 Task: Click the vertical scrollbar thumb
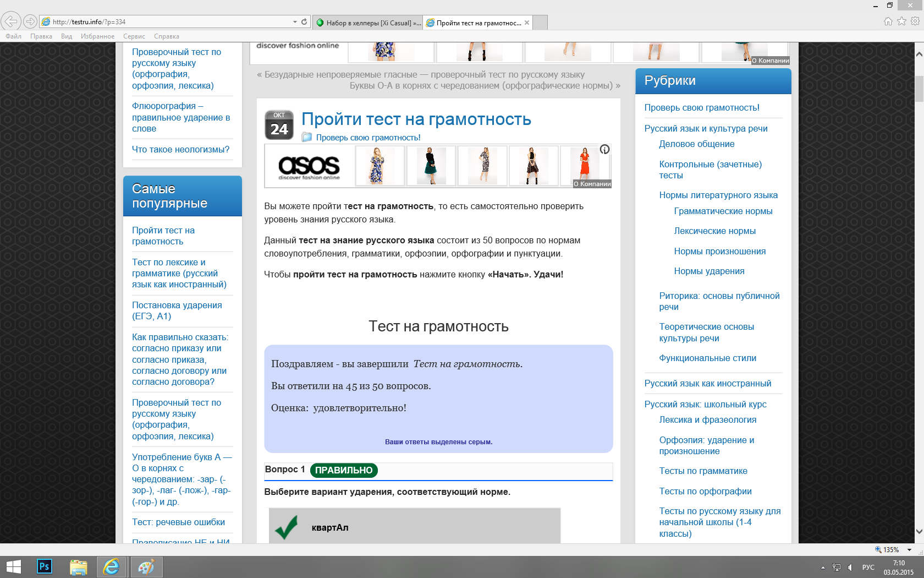(919, 89)
